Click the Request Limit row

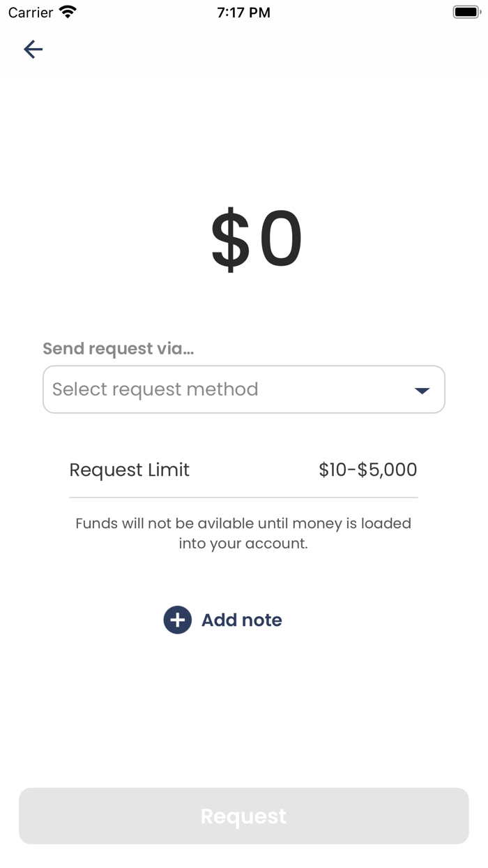[x=129, y=470]
